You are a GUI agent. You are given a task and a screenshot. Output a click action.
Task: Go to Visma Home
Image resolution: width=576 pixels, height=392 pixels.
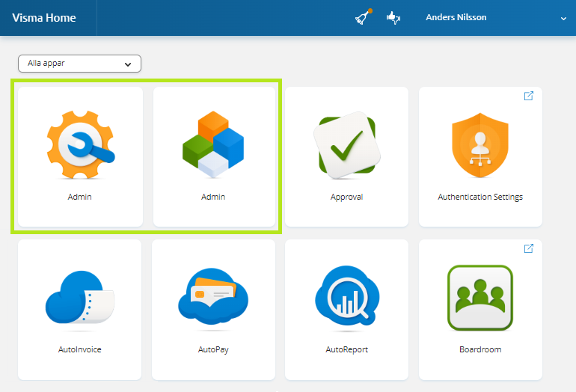[44, 18]
